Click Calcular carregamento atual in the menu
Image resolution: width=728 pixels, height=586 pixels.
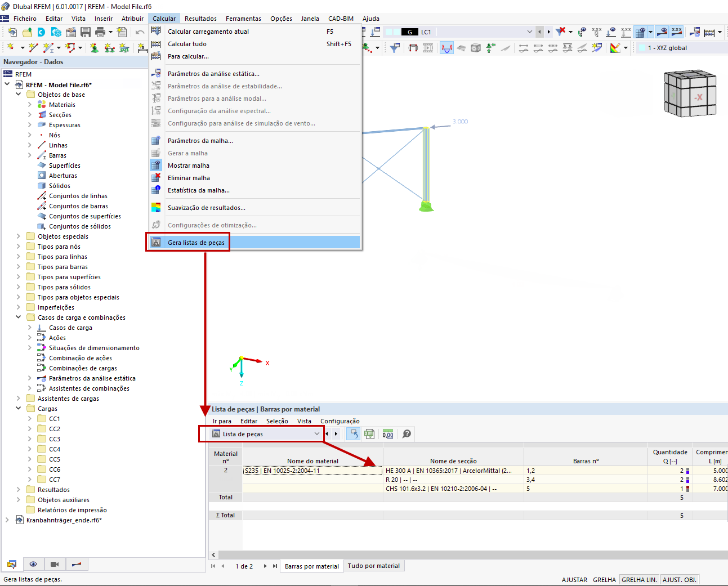[208, 32]
